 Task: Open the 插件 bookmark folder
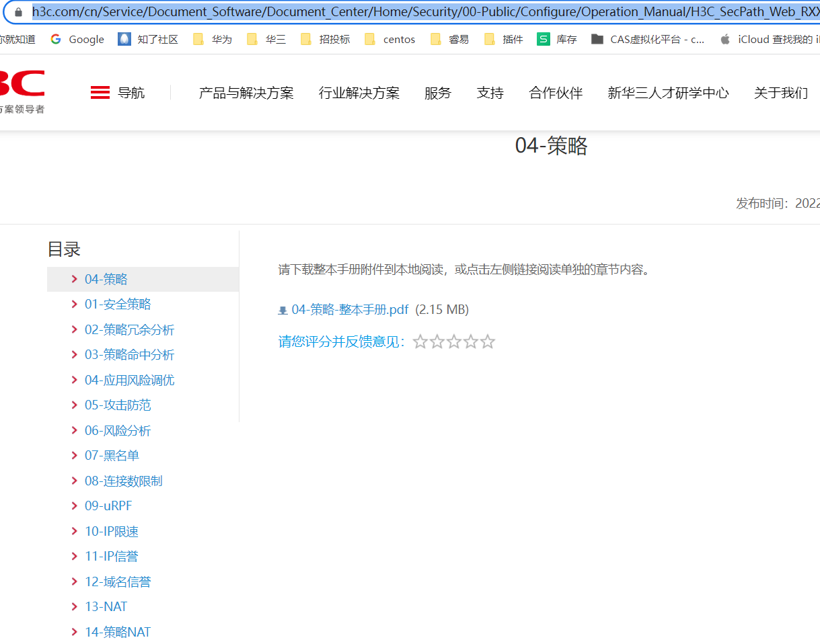coord(503,39)
